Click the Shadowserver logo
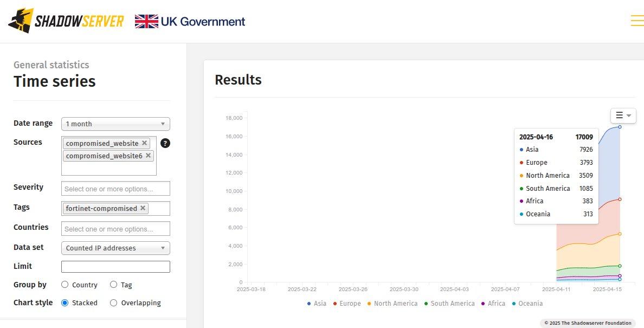The image size is (644, 328). [x=66, y=21]
